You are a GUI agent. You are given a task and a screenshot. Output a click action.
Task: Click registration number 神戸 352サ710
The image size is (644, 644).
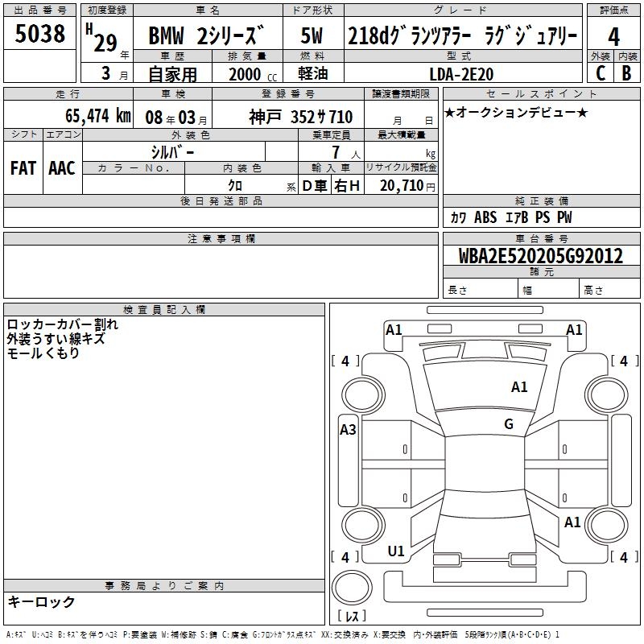pyautogui.click(x=300, y=117)
